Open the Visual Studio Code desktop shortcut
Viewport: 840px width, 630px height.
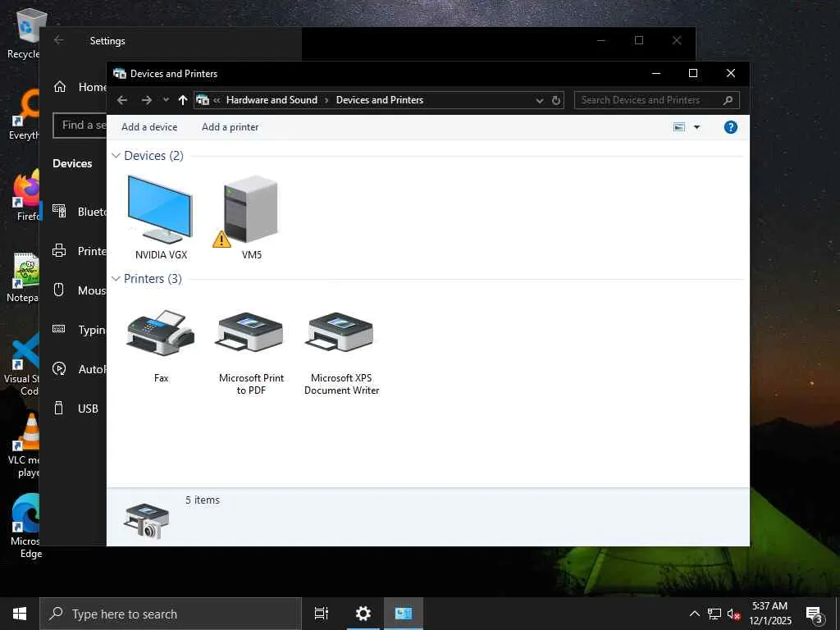22,364
